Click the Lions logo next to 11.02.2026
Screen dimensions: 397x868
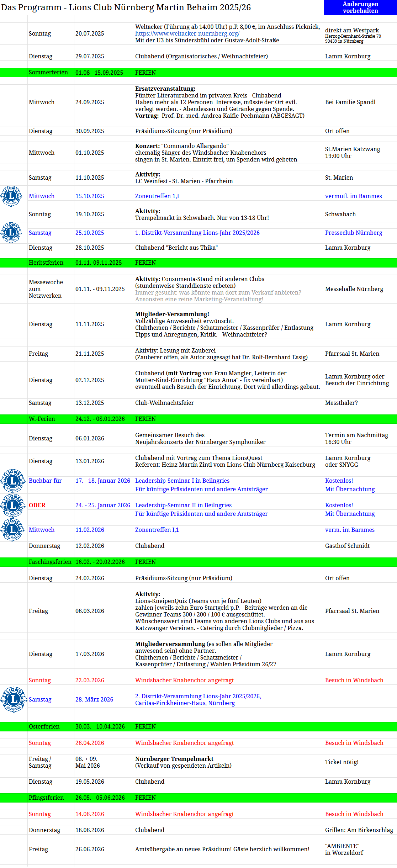coord(13,530)
